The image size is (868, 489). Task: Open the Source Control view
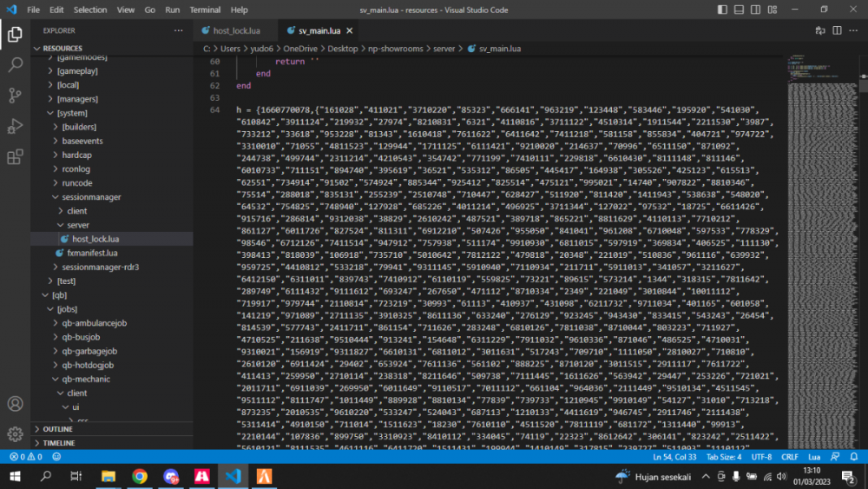pyautogui.click(x=15, y=96)
